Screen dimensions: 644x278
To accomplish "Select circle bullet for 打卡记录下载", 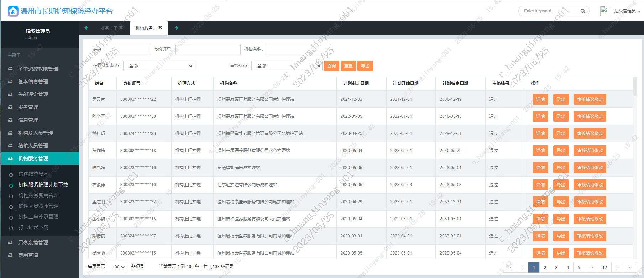I will [x=11, y=228].
